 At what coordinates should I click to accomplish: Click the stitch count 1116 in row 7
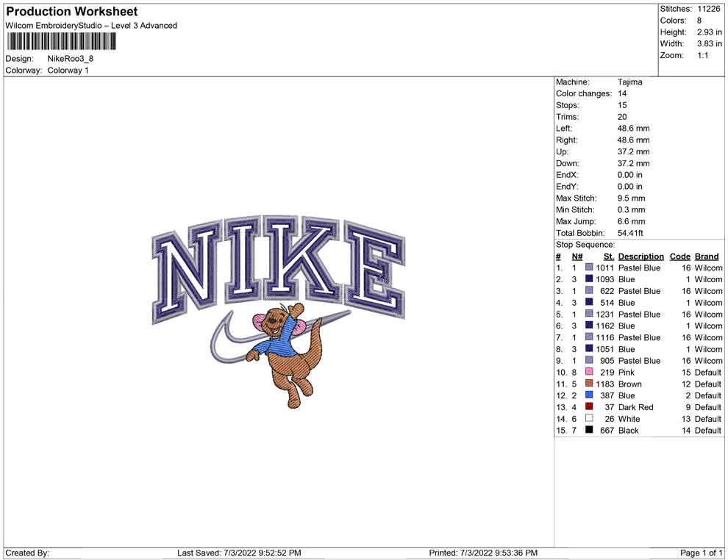tap(605, 337)
